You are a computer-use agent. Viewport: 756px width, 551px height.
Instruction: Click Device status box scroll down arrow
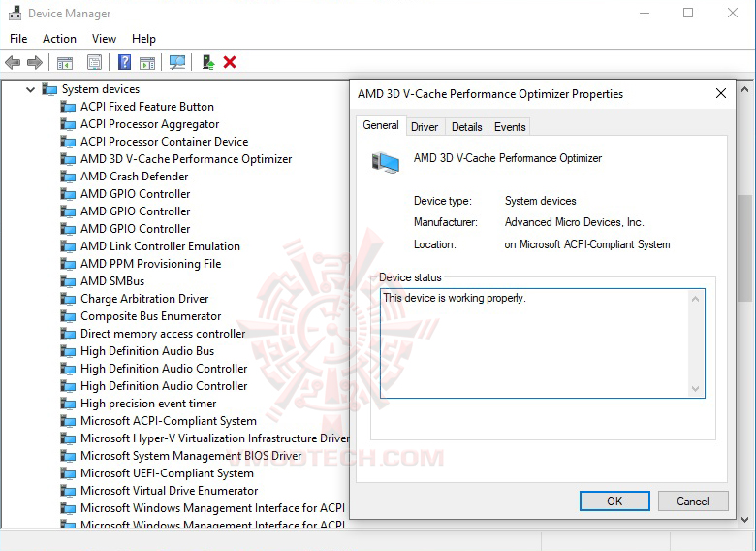pos(695,388)
